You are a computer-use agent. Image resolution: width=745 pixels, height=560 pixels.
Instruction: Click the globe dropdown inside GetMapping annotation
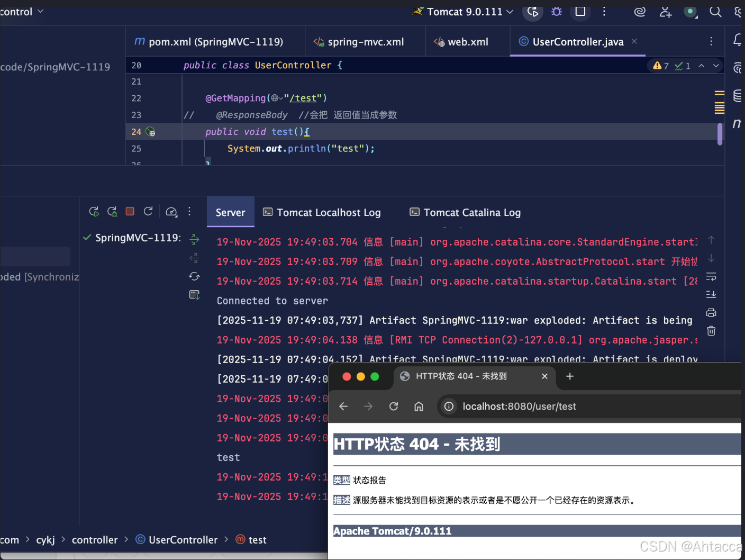point(277,98)
